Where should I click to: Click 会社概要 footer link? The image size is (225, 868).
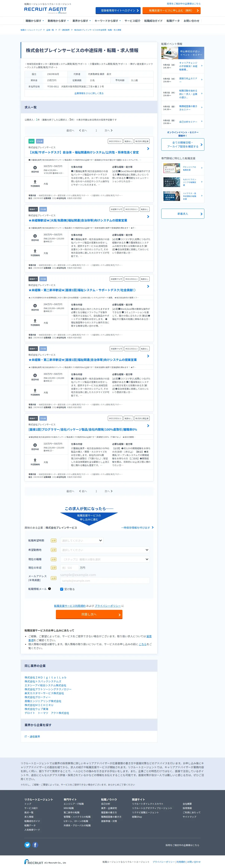tap(187, 804)
